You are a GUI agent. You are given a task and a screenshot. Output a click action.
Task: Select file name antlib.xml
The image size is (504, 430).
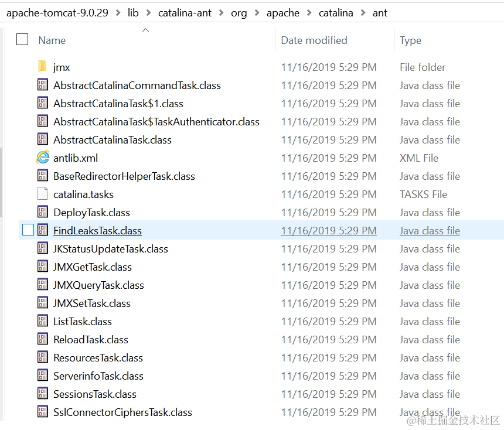pyautogui.click(x=76, y=158)
